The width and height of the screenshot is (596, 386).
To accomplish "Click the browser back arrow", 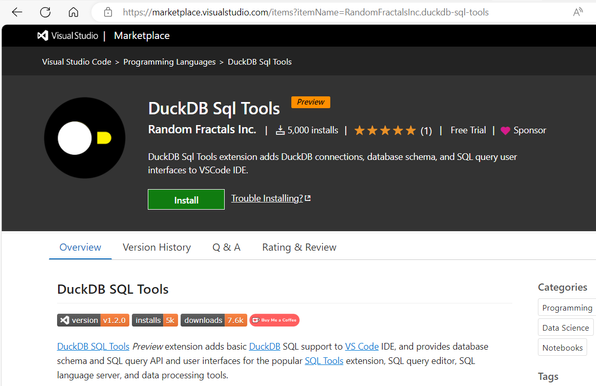I will pos(17,12).
